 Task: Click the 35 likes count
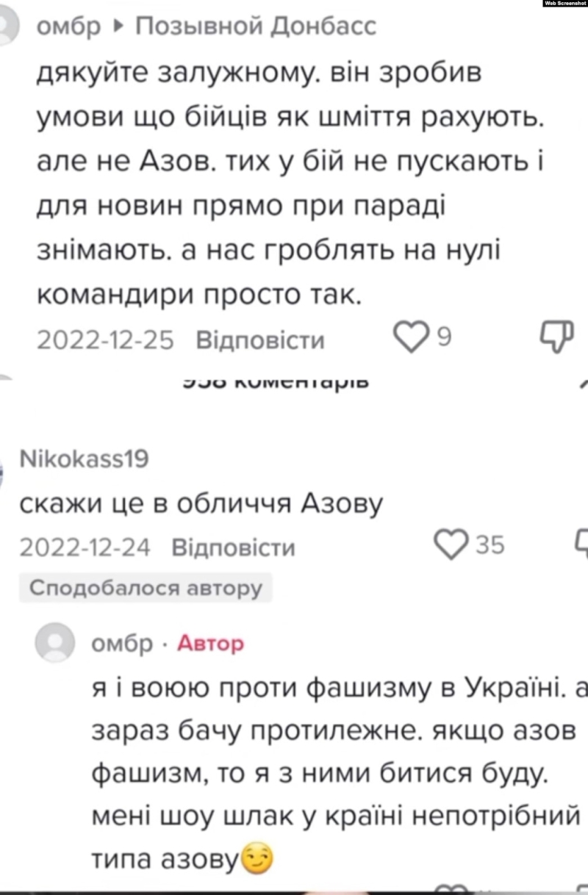click(x=490, y=545)
